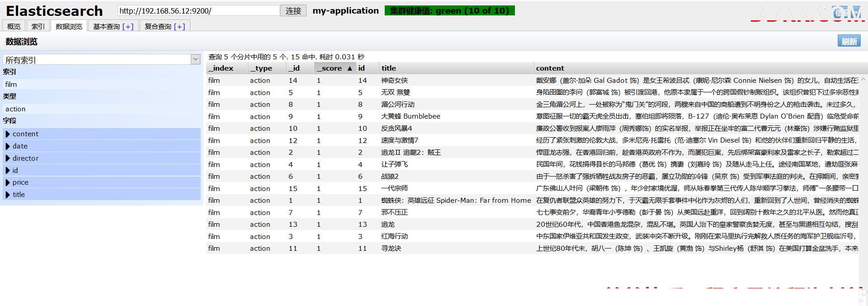Select the action type in sidebar

(102, 109)
